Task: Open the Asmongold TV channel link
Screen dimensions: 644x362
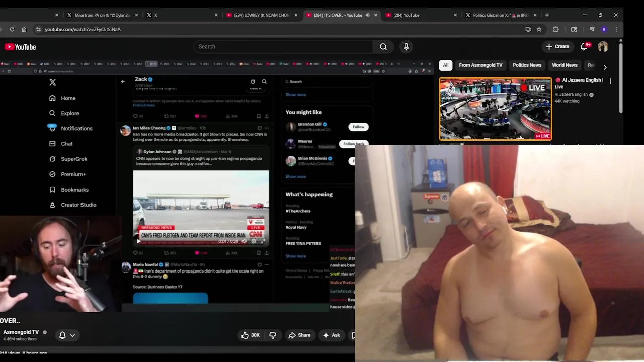Action: tap(21, 332)
